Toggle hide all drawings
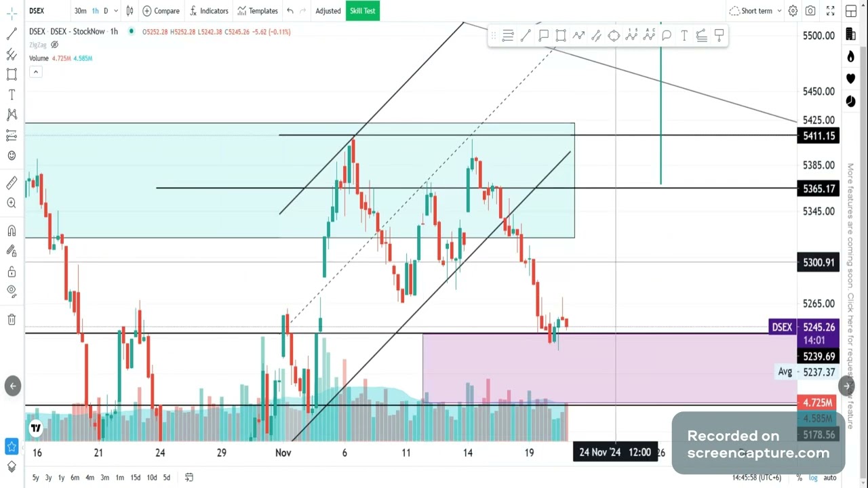868x488 pixels. [12, 291]
